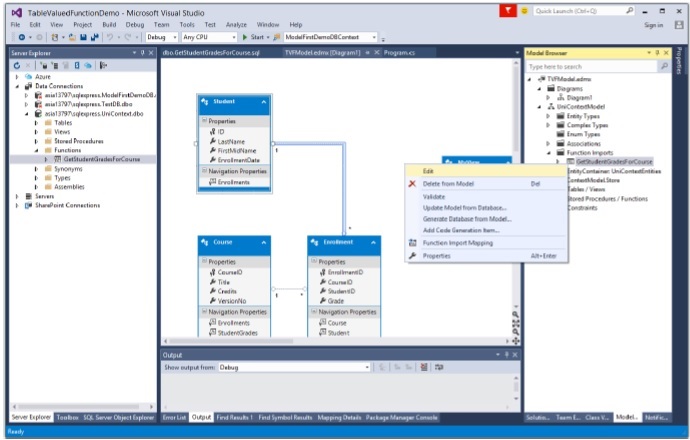Click the Output panel vertical scrollbar
The image size is (690, 440).
(516, 386)
